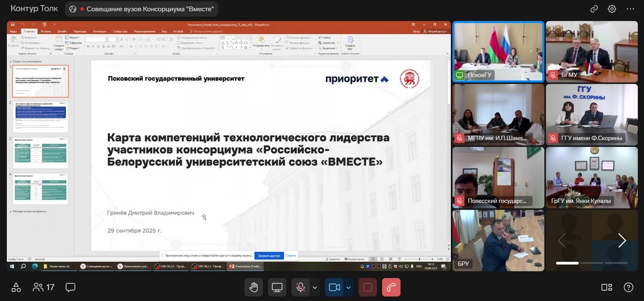Leave the call with red phone button
Screen dimensions: 644x301
391,287
